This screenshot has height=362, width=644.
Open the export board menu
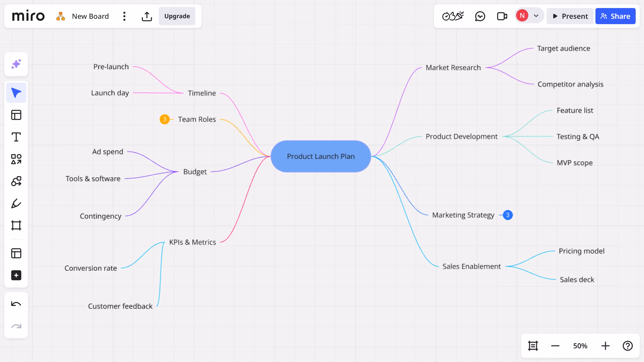point(147,16)
